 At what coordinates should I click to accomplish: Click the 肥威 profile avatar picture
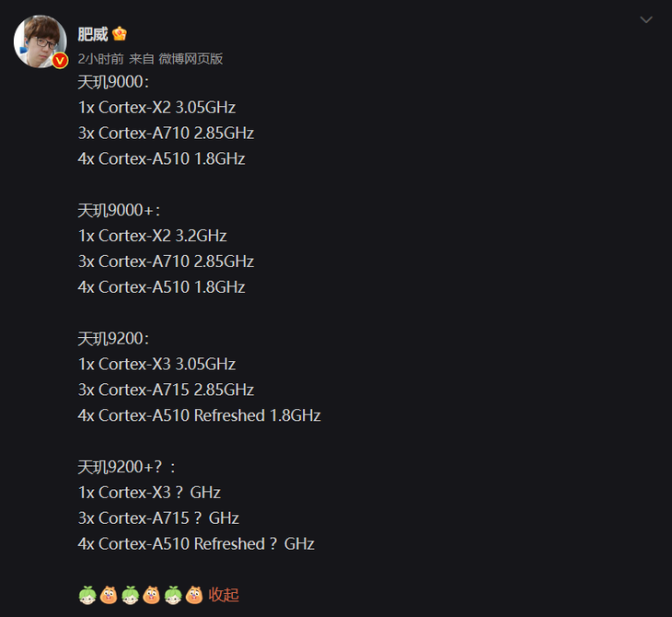tap(41, 41)
